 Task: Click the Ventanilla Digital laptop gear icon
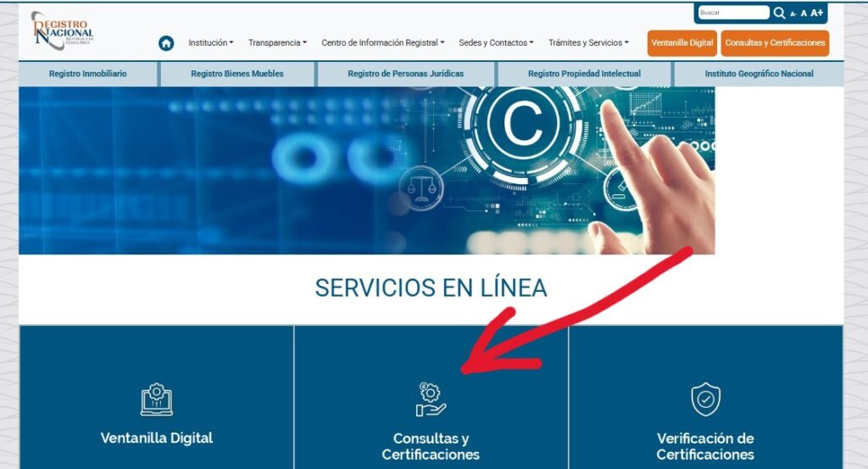click(x=157, y=399)
